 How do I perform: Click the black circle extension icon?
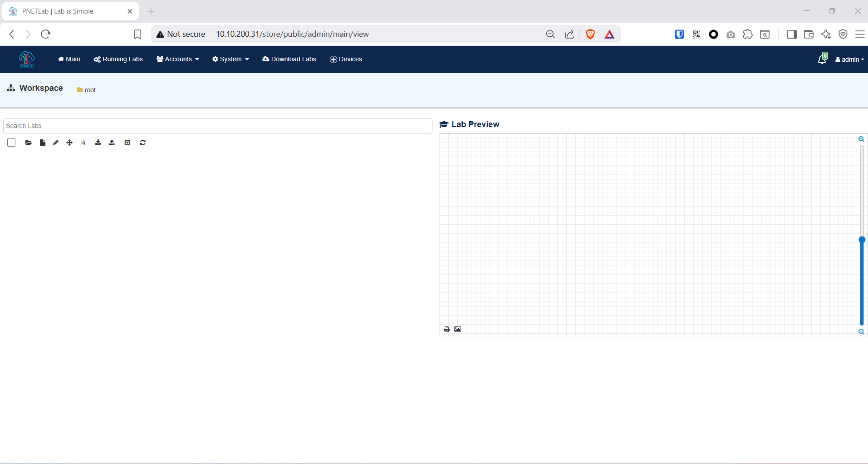[x=713, y=34]
